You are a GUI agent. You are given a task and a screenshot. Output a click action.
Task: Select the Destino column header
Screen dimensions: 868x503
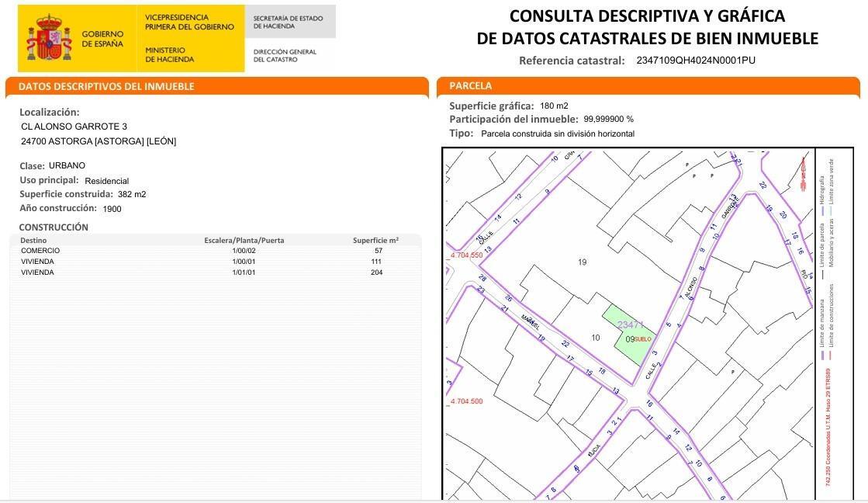point(34,240)
